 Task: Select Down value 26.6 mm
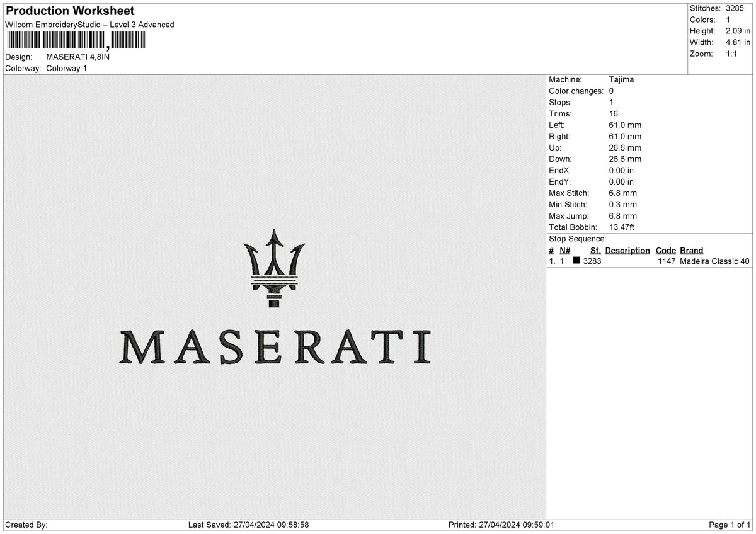(x=625, y=159)
